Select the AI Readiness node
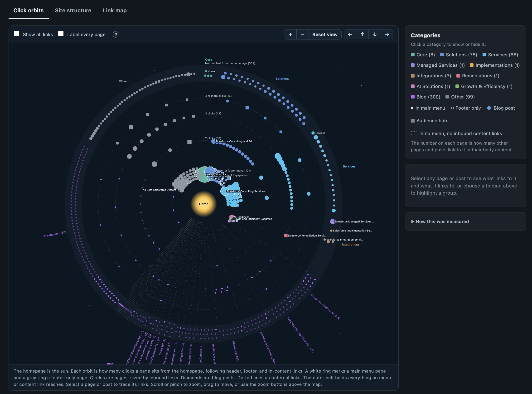Image resolution: width=532 pixels, height=394 pixels. (x=231, y=217)
